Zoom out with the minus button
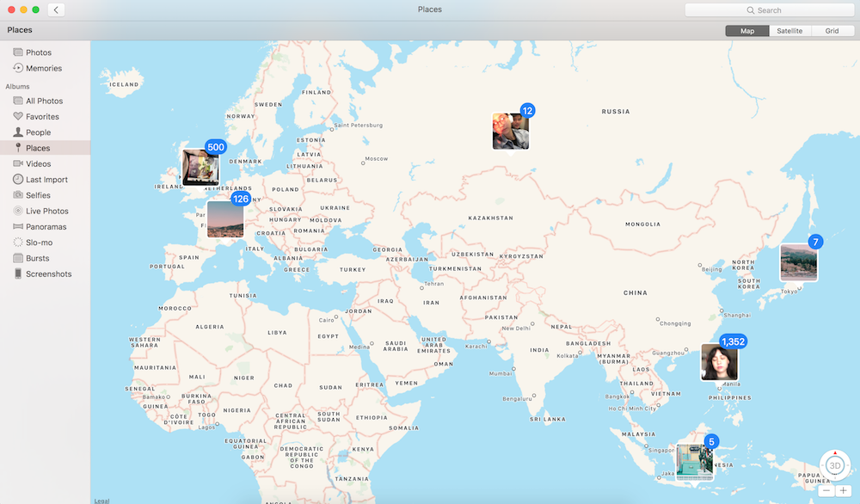The width and height of the screenshot is (860, 504). tap(826, 490)
